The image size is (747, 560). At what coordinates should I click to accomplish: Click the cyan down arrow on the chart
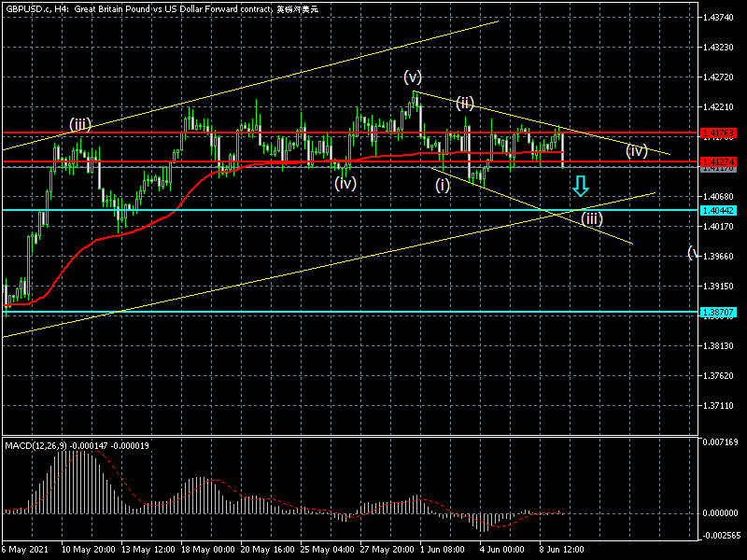coord(580,186)
